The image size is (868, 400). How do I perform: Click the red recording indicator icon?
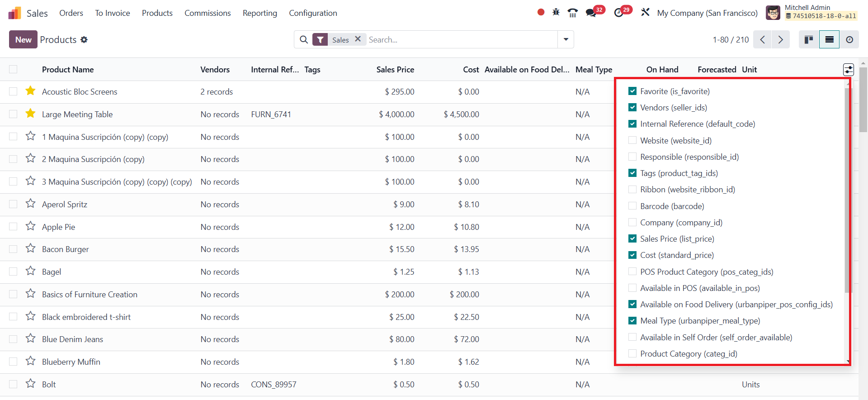[x=541, y=12]
